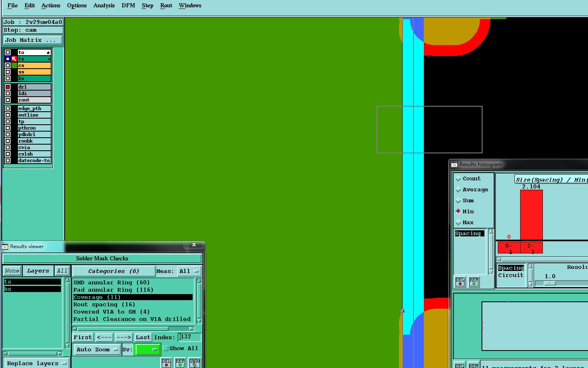Open the Options menu

pos(77,6)
